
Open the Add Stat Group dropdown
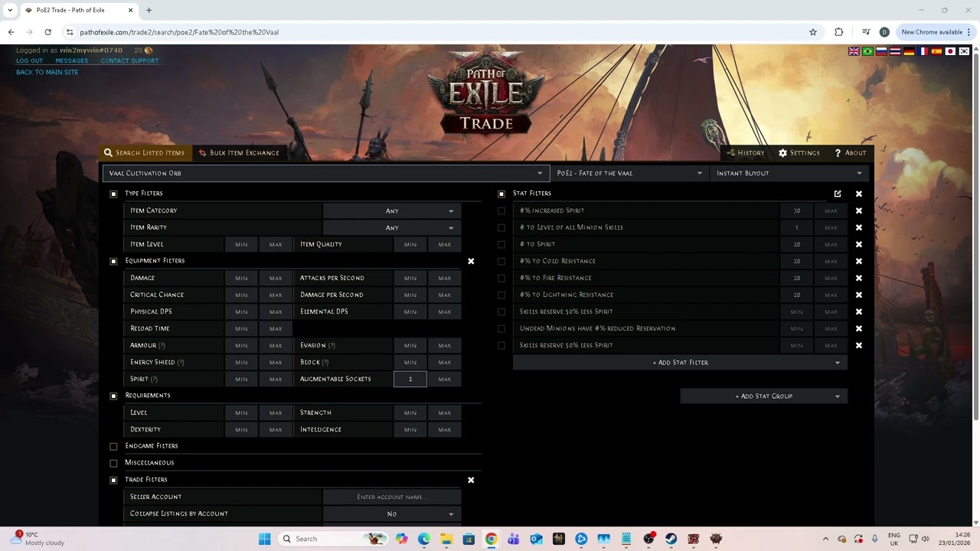tap(763, 396)
